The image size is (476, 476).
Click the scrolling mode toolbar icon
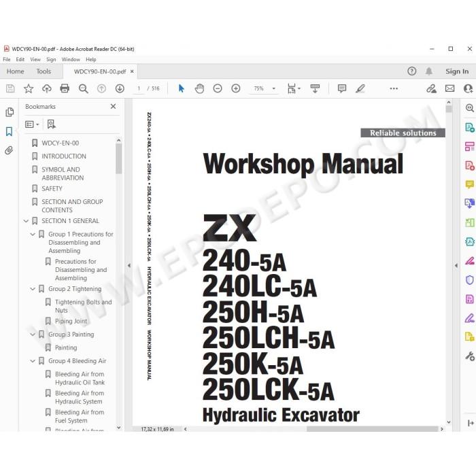pyautogui.click(x=315, y=88)
